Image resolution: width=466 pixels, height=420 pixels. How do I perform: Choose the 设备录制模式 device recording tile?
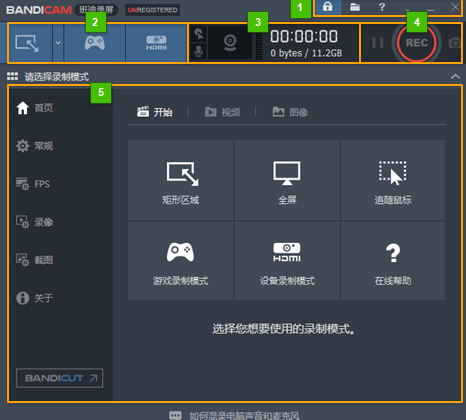(287, 261)
